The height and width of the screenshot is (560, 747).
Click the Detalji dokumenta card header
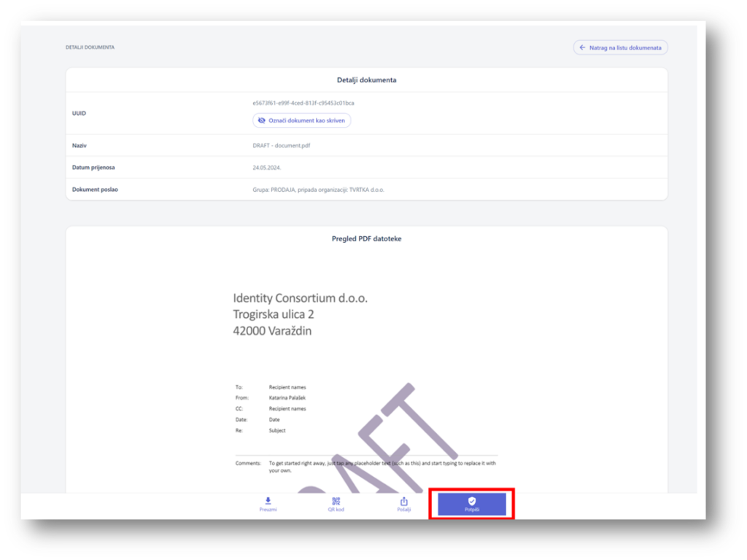[x=366, y=80]
